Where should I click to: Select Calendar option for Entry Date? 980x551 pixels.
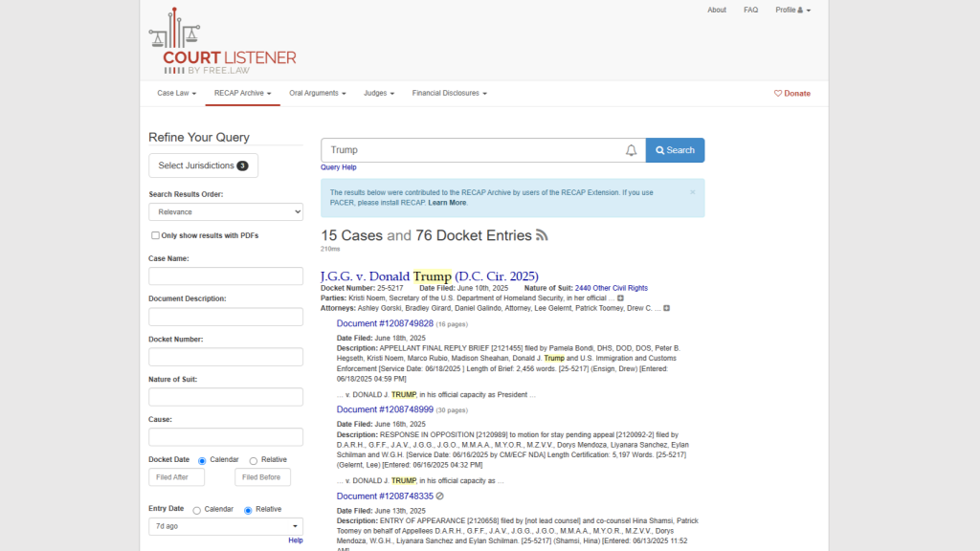pyautogui.click(x=197, y=510)
